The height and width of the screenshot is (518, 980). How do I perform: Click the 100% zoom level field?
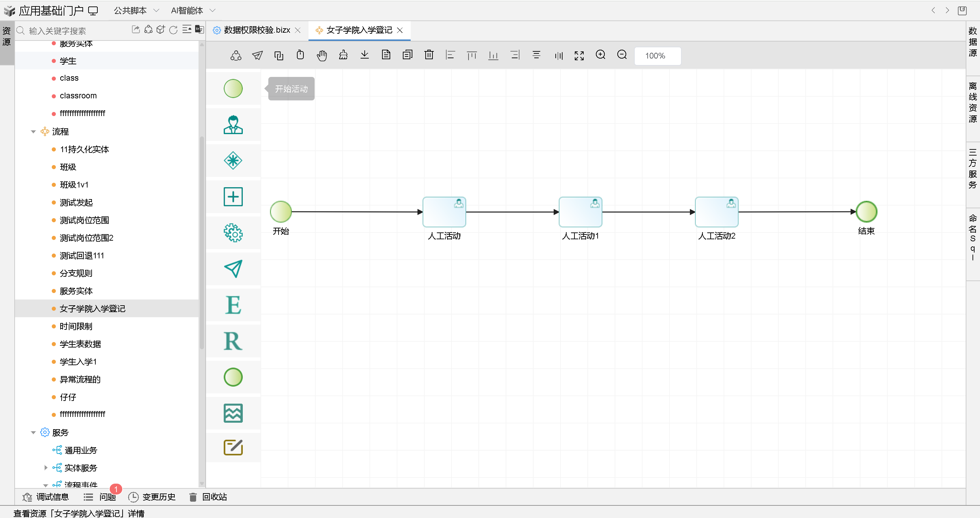click(x=657, y=56)
